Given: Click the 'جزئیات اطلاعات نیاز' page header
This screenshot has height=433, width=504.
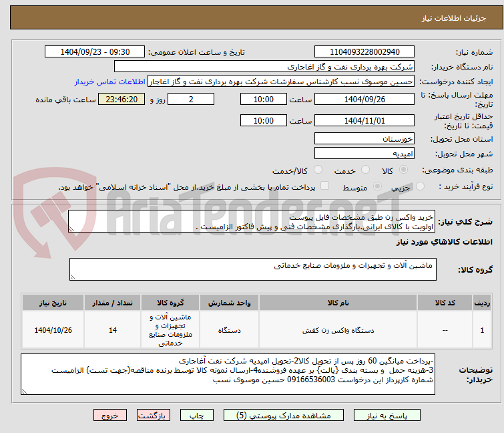Looking at the screenshot, I should click(453, 18).
